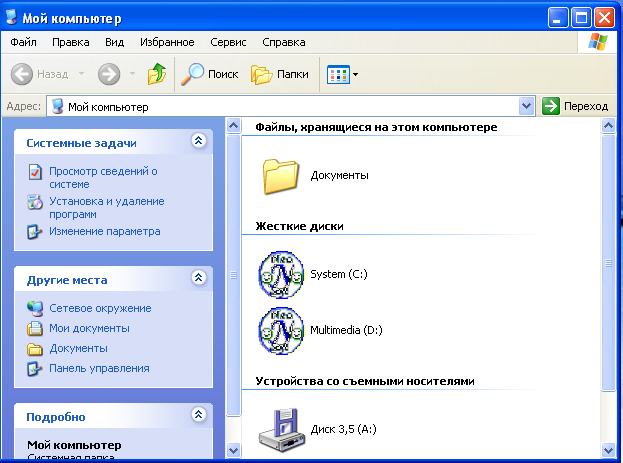The width and height of the screenshot is (623, 463).
Task: Toggle the Folders (Папки) pane button
Action: (x=280, y=74)
